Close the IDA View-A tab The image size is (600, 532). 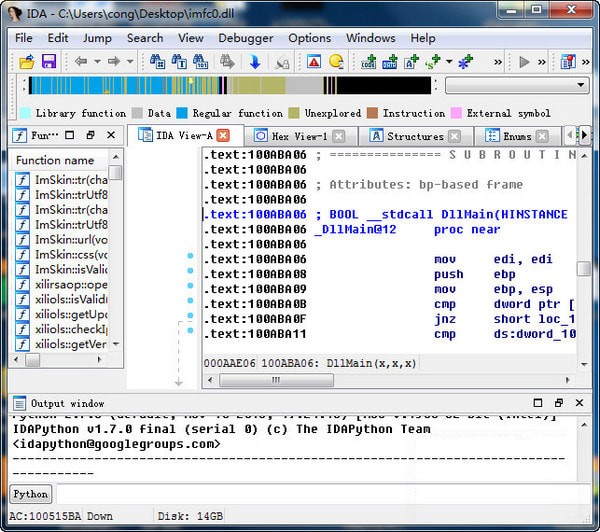(x=223, y=135)
